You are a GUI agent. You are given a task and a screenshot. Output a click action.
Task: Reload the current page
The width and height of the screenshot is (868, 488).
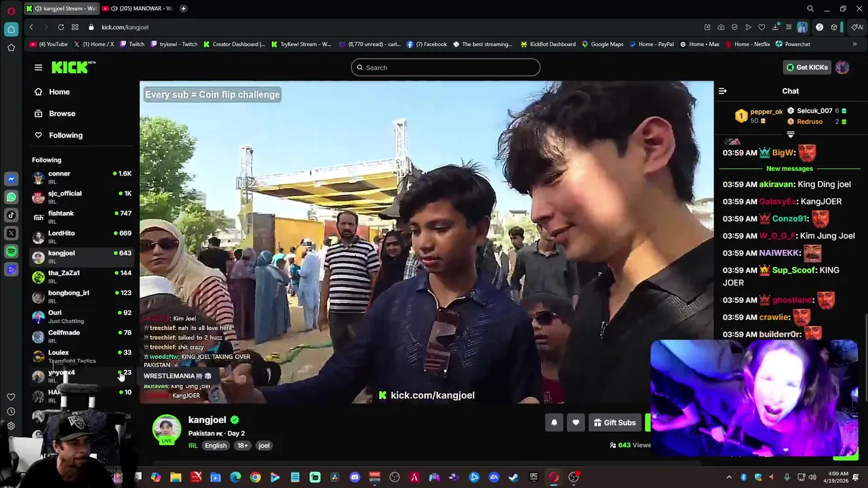61,27
